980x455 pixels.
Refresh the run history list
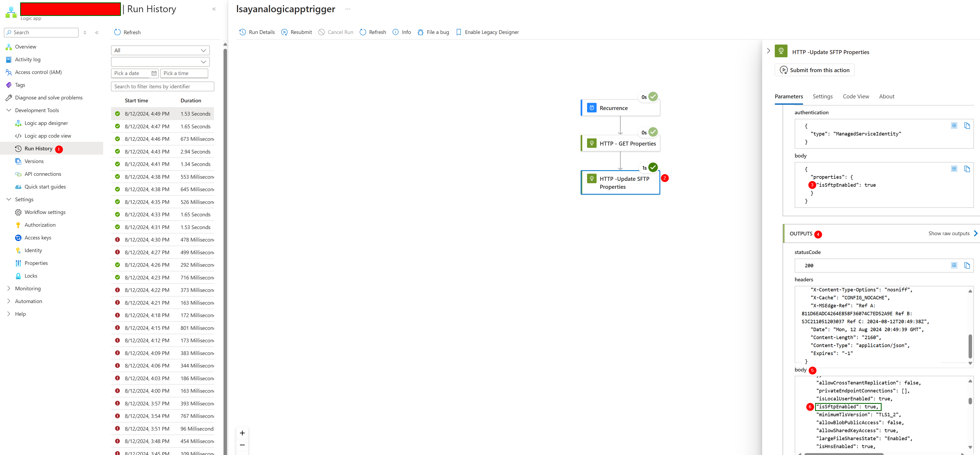coord(127,32)
